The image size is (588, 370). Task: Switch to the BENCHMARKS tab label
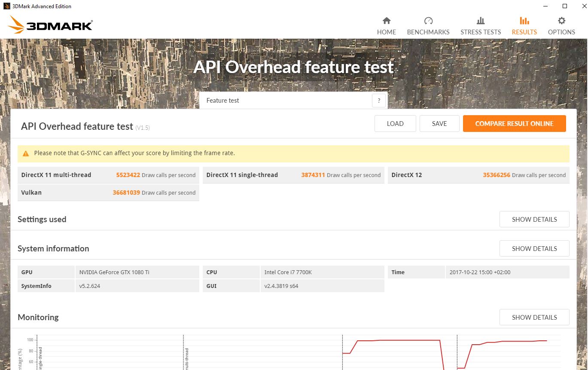coord(428,32)
